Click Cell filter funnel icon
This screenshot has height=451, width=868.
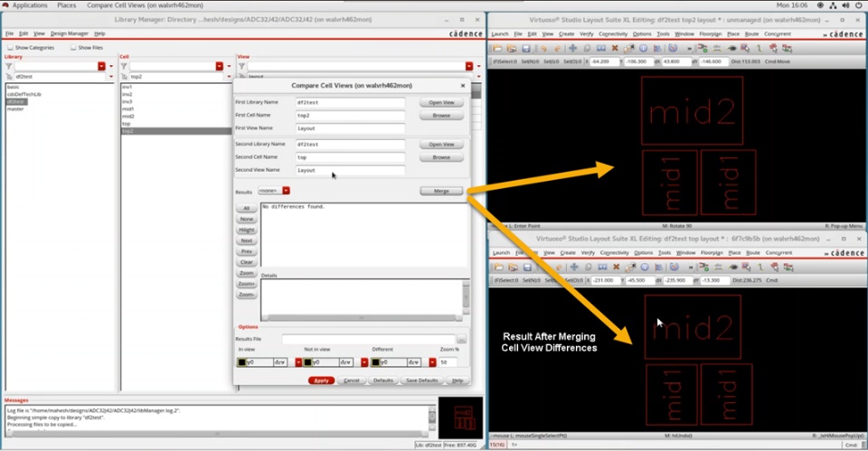click(124, 66)
